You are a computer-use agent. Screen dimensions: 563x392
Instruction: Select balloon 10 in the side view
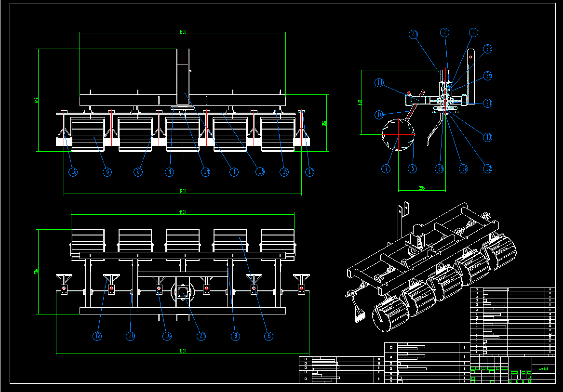379,115
